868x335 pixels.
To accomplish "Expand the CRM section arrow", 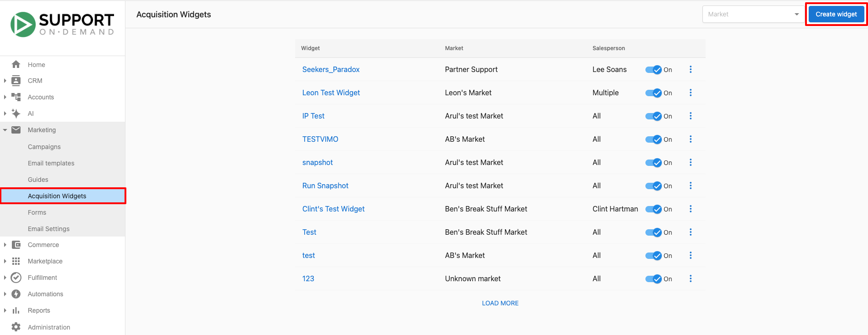I will coord(5,81).
